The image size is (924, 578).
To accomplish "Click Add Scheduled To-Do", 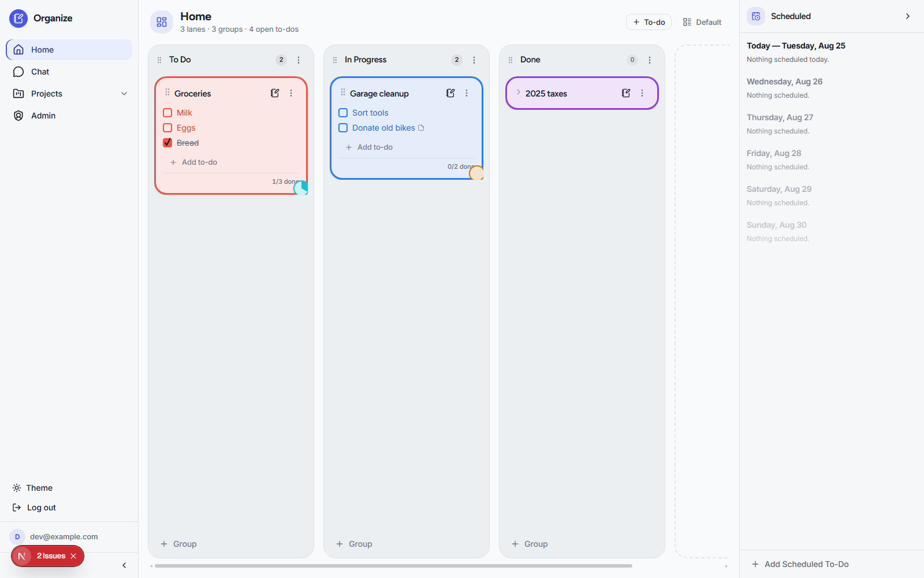I will pyautogui.click(x=800, y=564).
